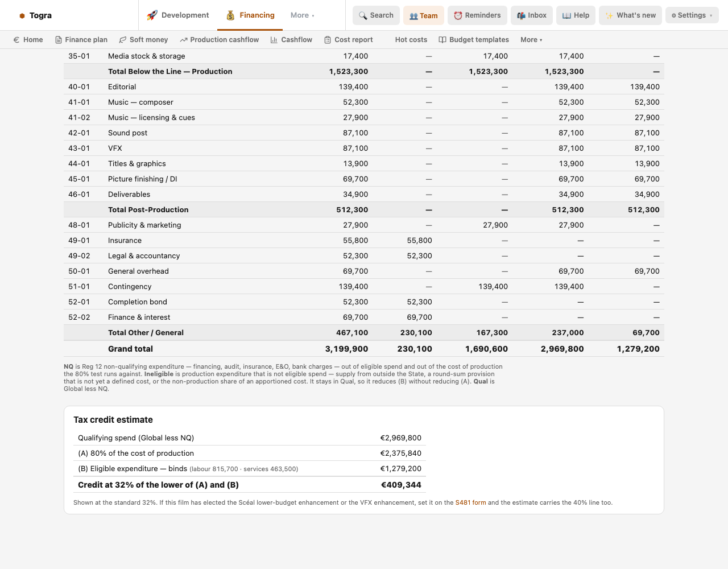The height and width of the screenshot is (569, 728).
Task: Click the Cost report clipboard icon
Action: click(328, 40)
